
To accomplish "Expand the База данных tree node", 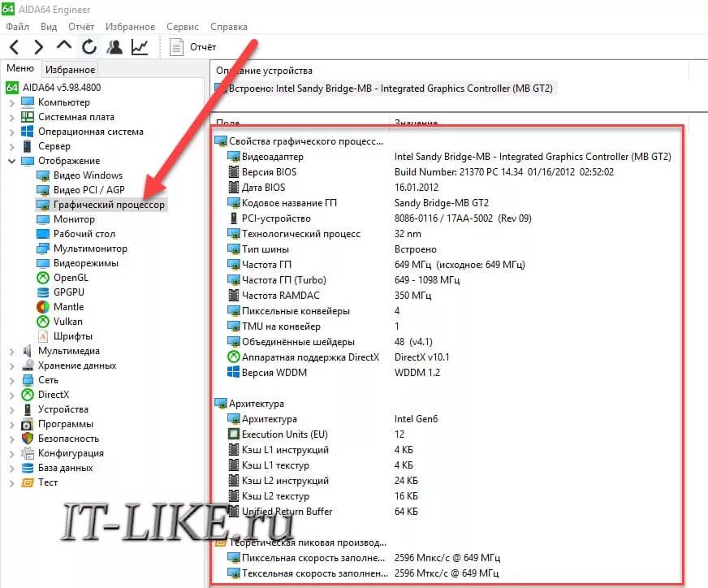I will point(11,469).
